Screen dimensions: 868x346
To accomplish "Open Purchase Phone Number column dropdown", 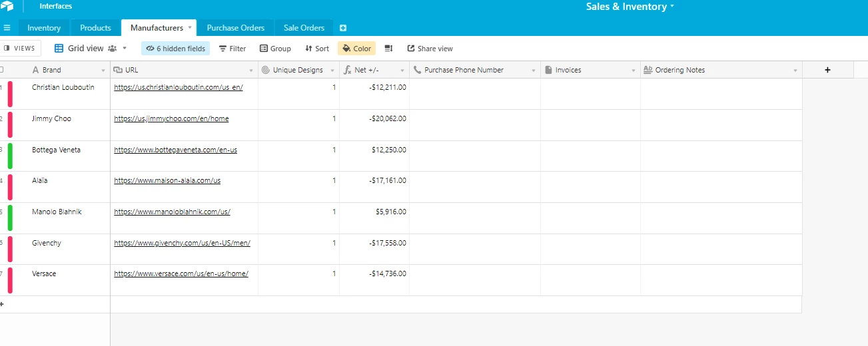I will click(534, 71).
